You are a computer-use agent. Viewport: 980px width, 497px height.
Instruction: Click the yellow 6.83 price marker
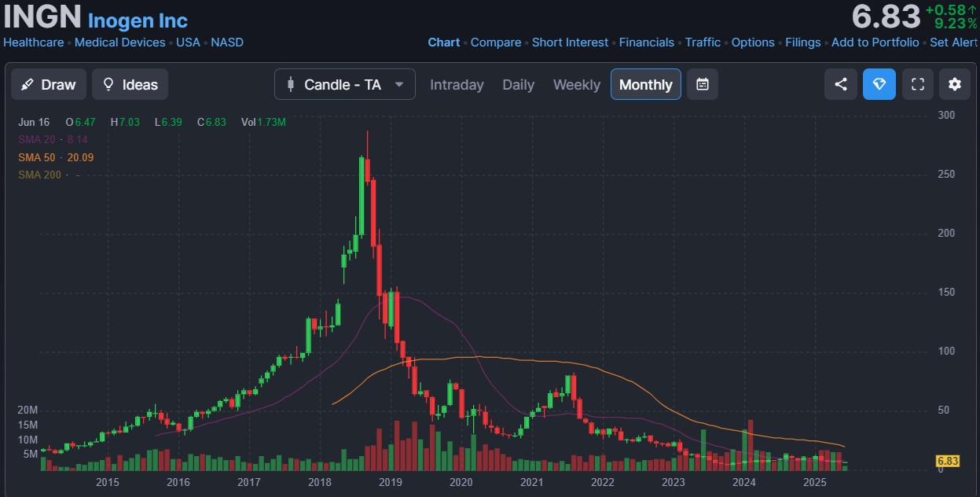[947, 461]
